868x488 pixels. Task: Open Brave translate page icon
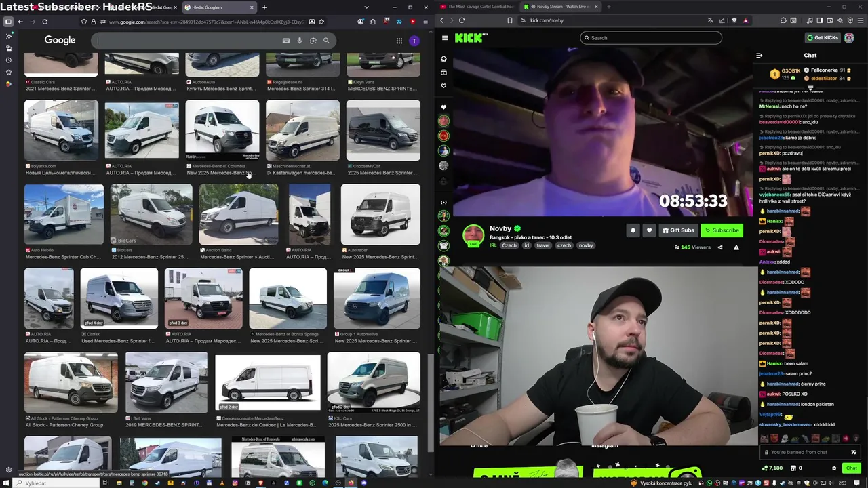711,20
